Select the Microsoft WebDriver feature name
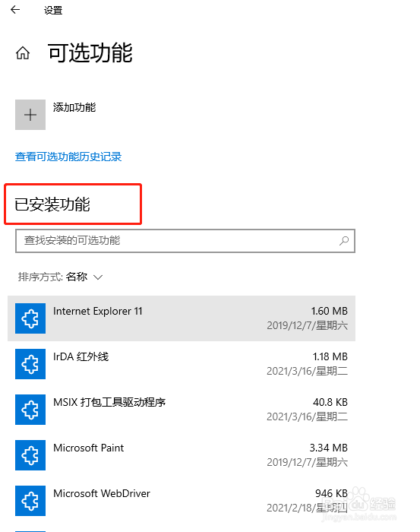The height and width of the screenshot is (532, 420). [101, 493]
